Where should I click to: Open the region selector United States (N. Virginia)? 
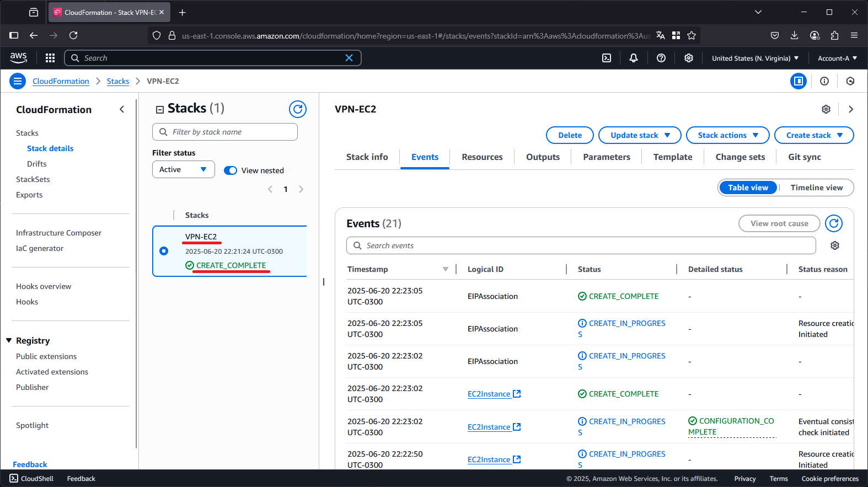coord(755,58)
